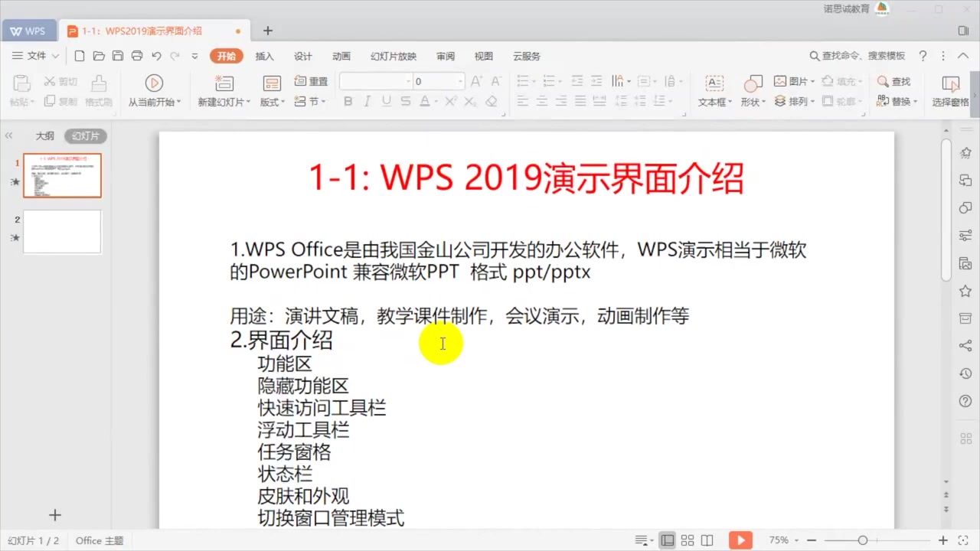Click the decrease font size icon

click(x=496, y=81)
